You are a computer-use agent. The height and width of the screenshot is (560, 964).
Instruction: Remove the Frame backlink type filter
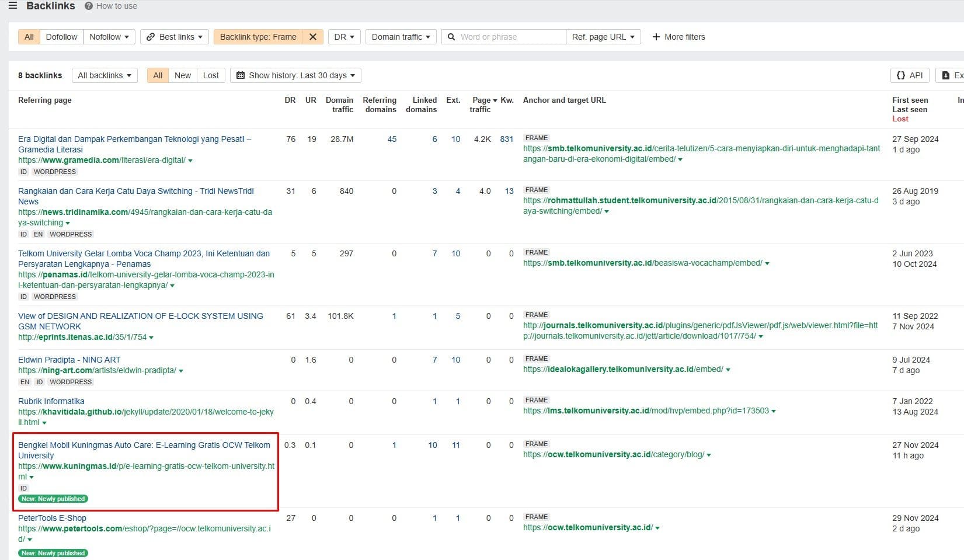tap(313, 36)
